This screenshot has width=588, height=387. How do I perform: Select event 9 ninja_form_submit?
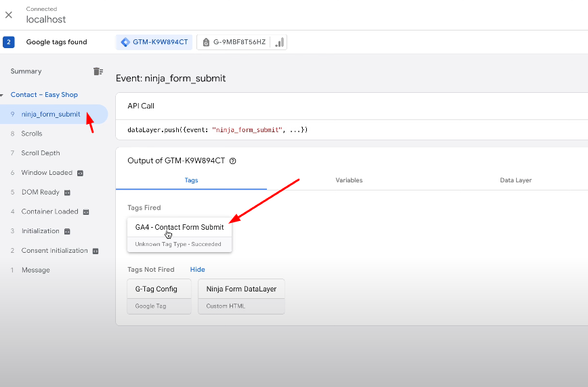54,114
